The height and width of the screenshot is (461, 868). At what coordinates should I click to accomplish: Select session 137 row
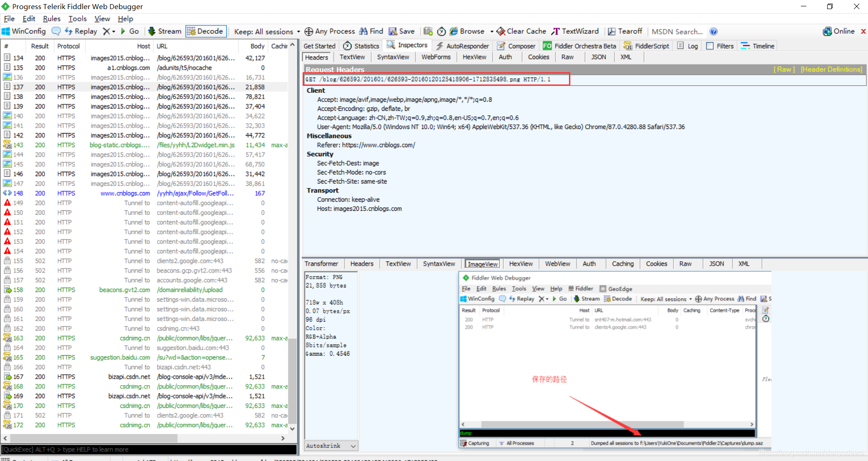point(144,87)
